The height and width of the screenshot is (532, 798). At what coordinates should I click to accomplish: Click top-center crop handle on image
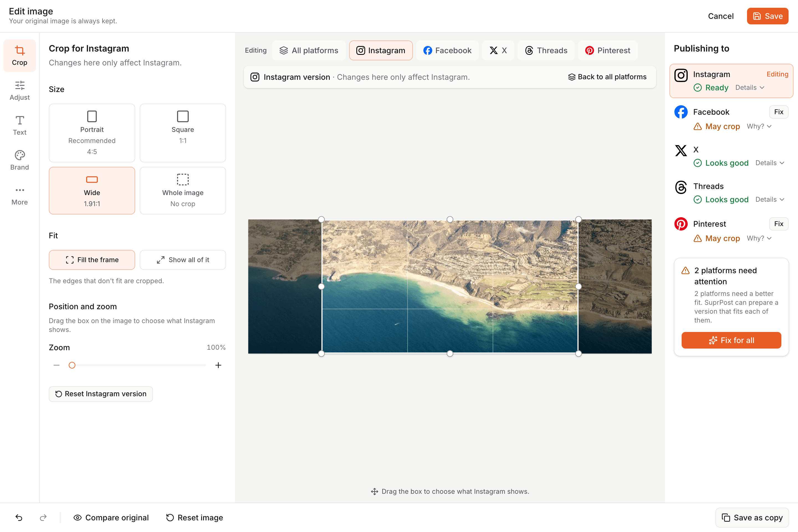click(449, 219)
